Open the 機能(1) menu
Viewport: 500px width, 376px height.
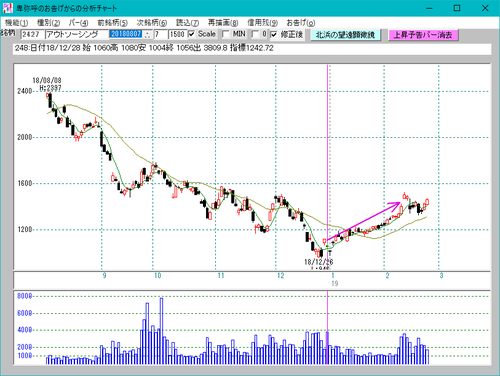(16, 23)
